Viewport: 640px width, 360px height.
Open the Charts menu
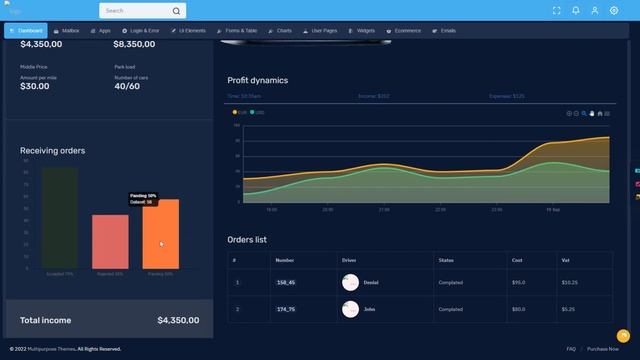coord(280,31)
